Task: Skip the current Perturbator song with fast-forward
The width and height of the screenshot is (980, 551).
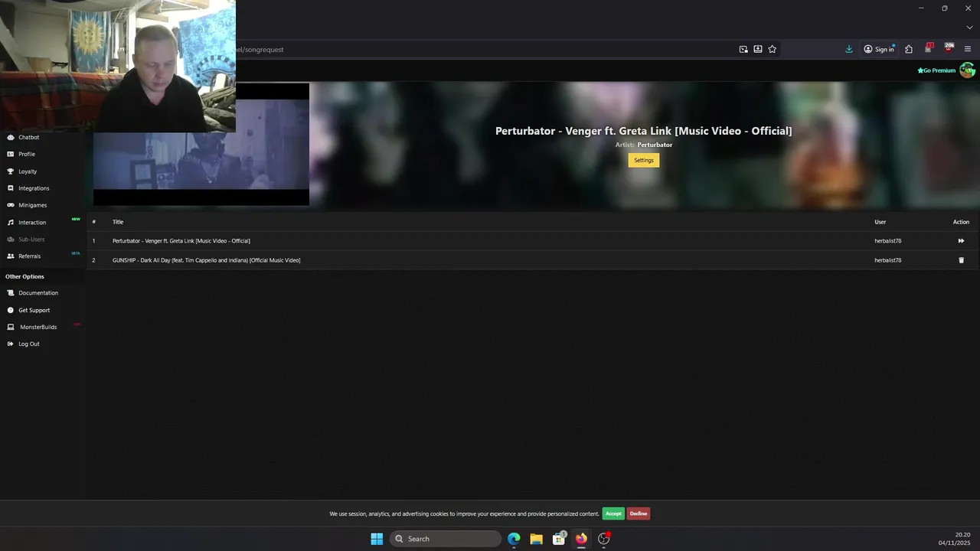Action: (961, 241)
